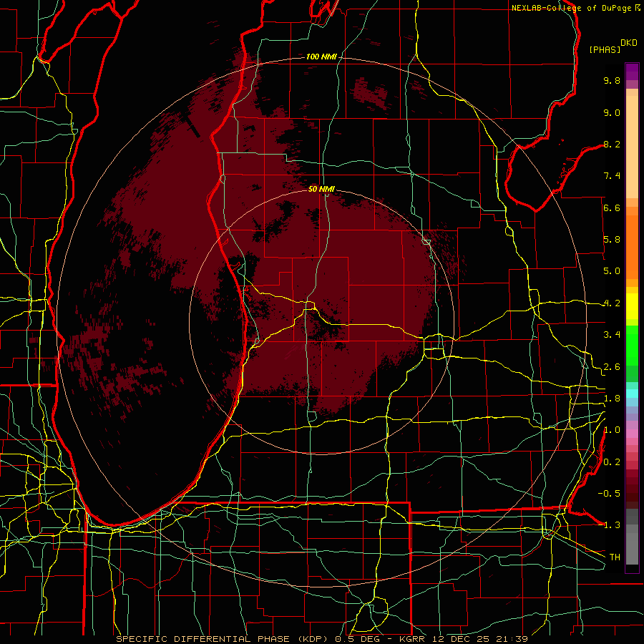Click the 0.2 scale value

(x=612, y=462)
